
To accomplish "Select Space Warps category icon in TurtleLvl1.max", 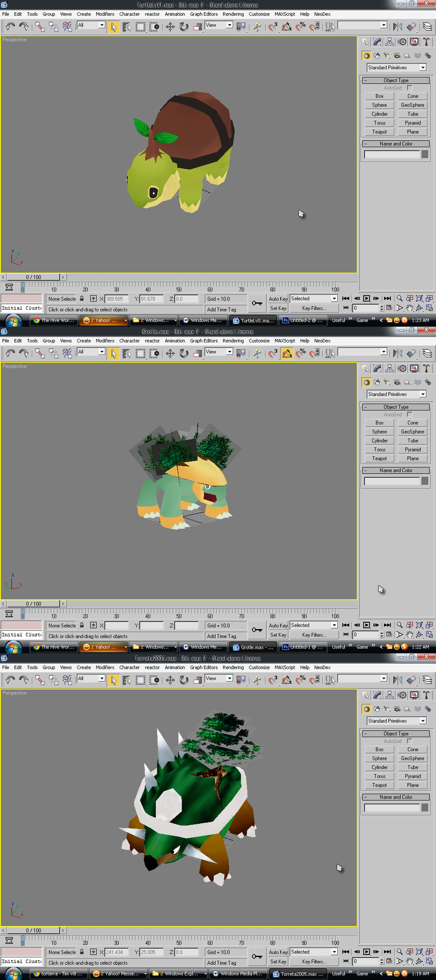I will [417, 55].
